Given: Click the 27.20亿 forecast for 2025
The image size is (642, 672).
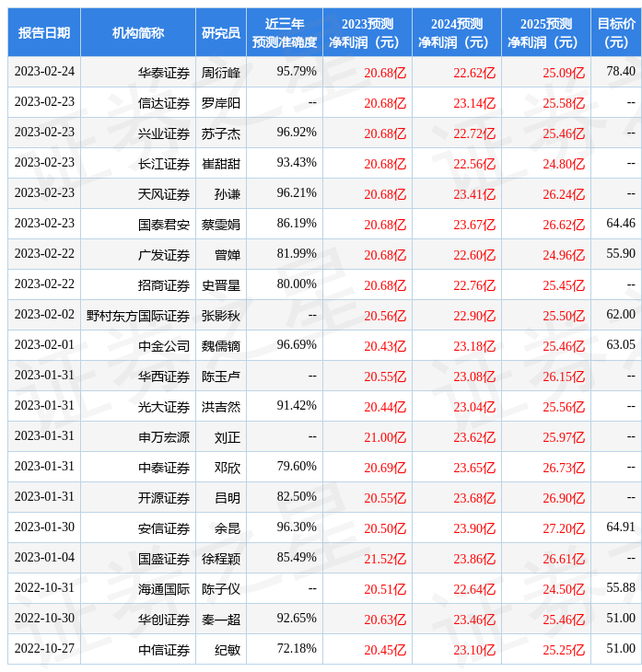Looking at the screenshot, I should [x=564, y=528].
